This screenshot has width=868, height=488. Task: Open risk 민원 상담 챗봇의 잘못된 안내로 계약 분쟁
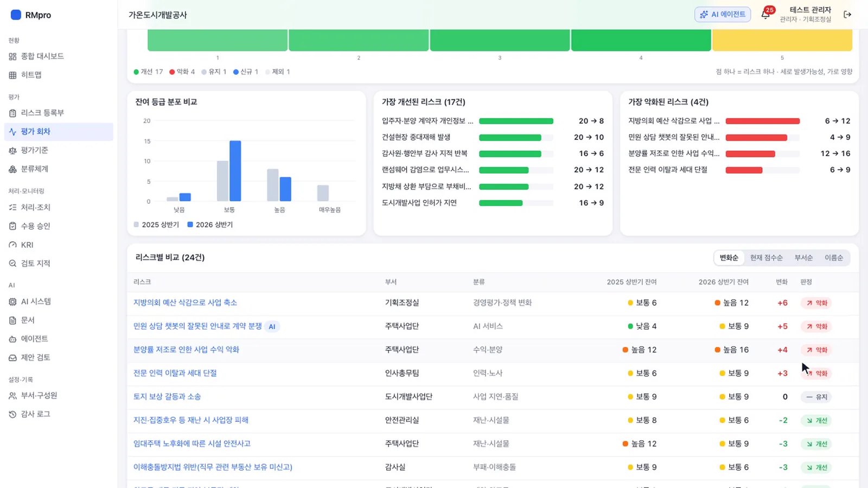coord(197,326)
